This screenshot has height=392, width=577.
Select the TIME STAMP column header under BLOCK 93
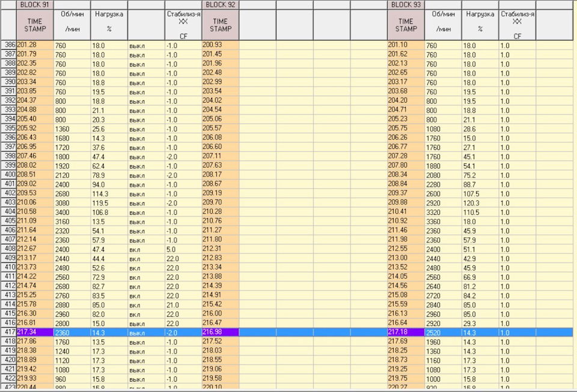click(x=406, y=25)
